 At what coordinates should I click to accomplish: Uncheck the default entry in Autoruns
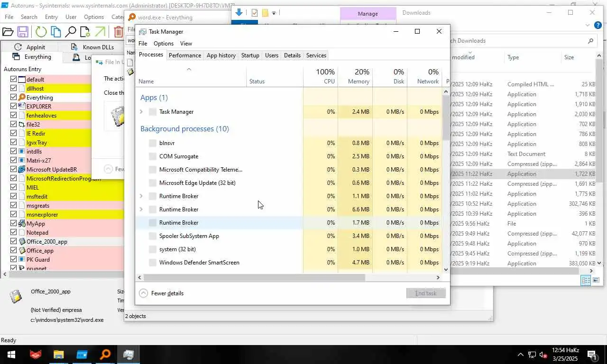(x=13, y=79)
